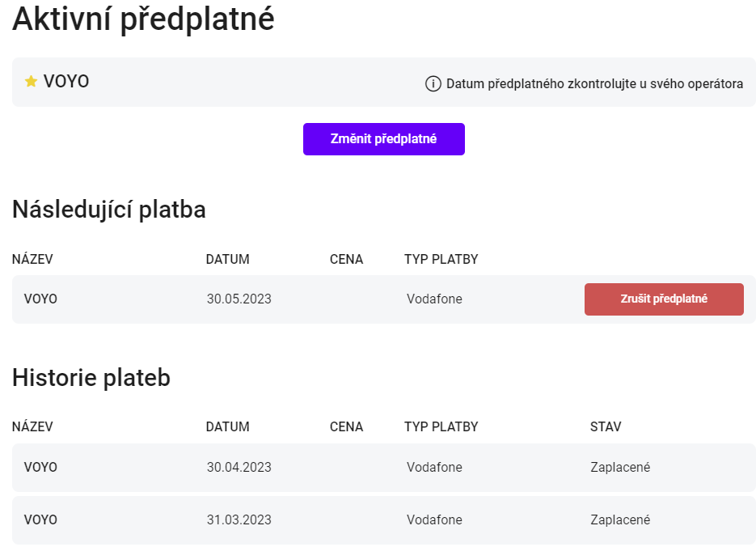The image size is (756, 547).
Task: Click the Historie plateb heading
Action: [x=91, y=378]
